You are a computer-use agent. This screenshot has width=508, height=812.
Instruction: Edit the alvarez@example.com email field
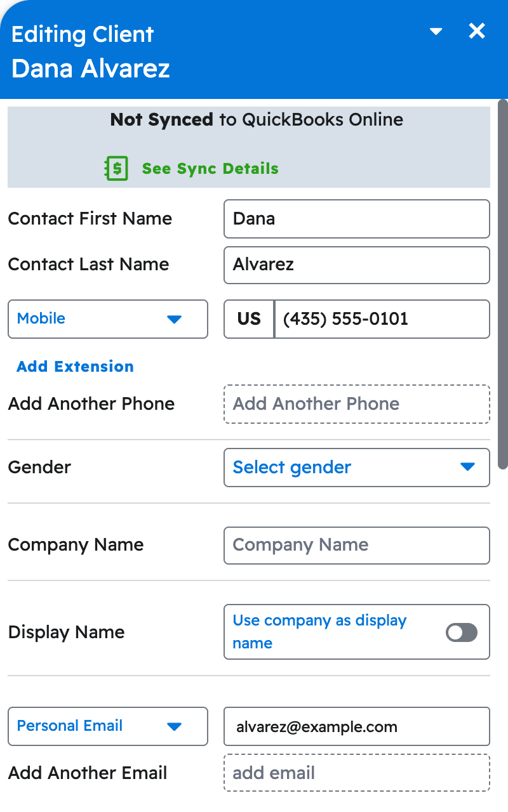coord(357,726)
